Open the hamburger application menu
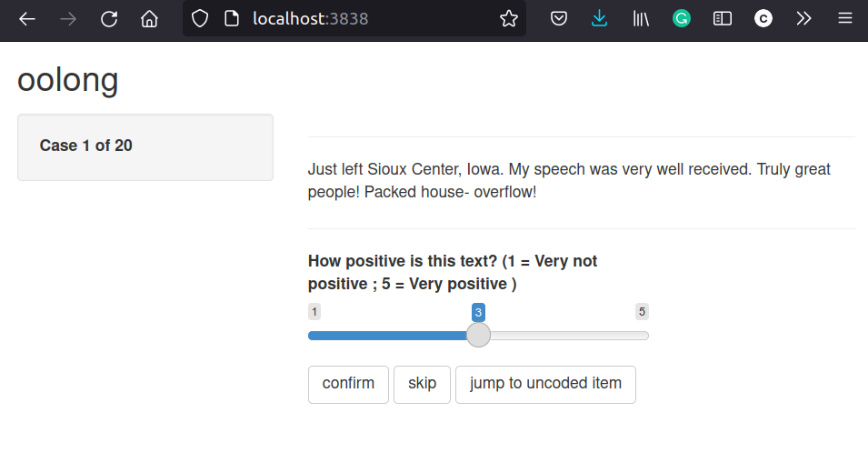This screenshot has height=453, width=868. click(x=844, y=19)
